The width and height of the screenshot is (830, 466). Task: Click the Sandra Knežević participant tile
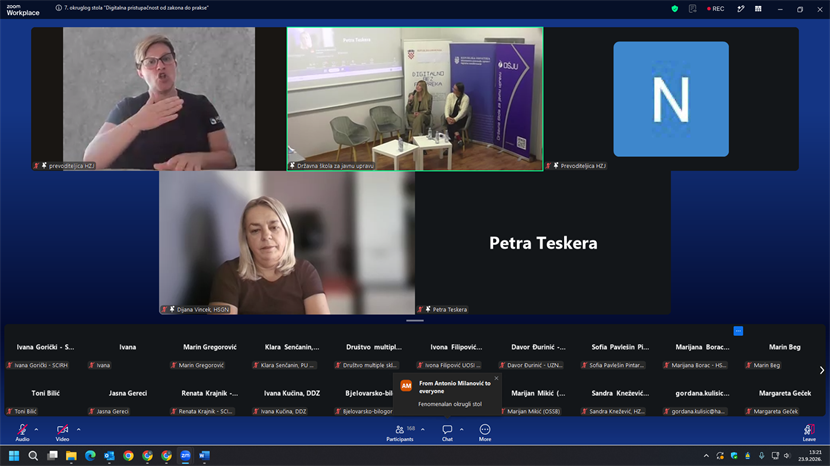click(x=620, y=395)
